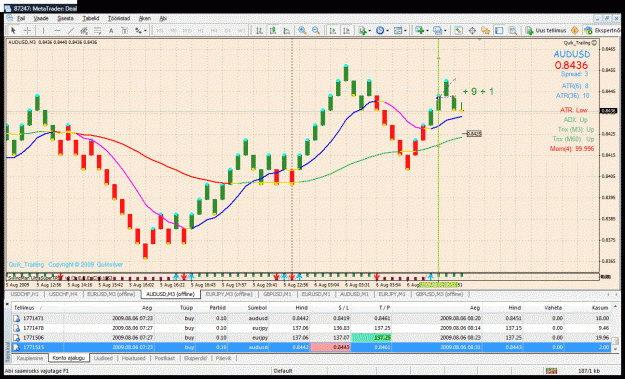The height and width of the screenshot is (379, 625).
Task: Click the Quik_Trailing expert label on chart
Action: (580, 43)
